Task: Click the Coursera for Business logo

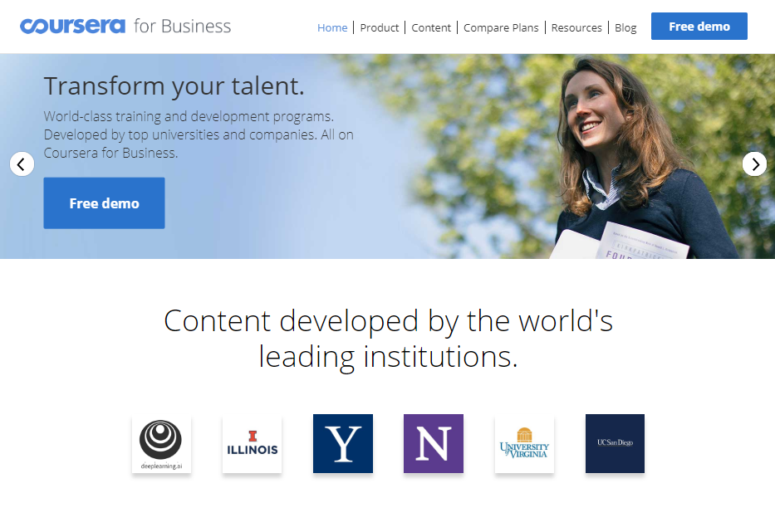Action: 125,27
